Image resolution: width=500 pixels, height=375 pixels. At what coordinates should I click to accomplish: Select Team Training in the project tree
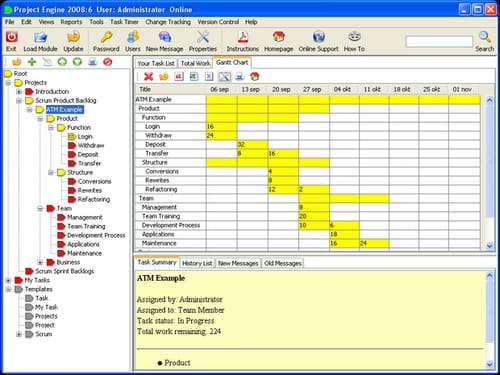[86, 226]
